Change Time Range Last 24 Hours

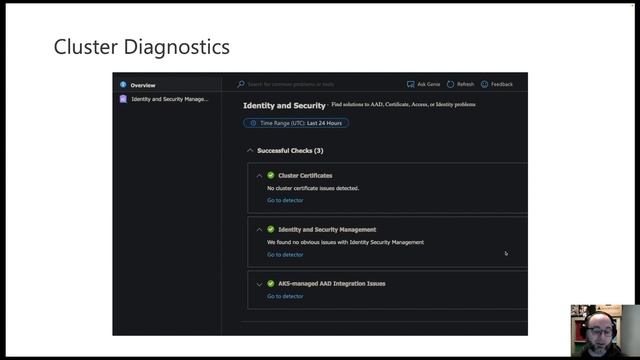coord(296,123)
